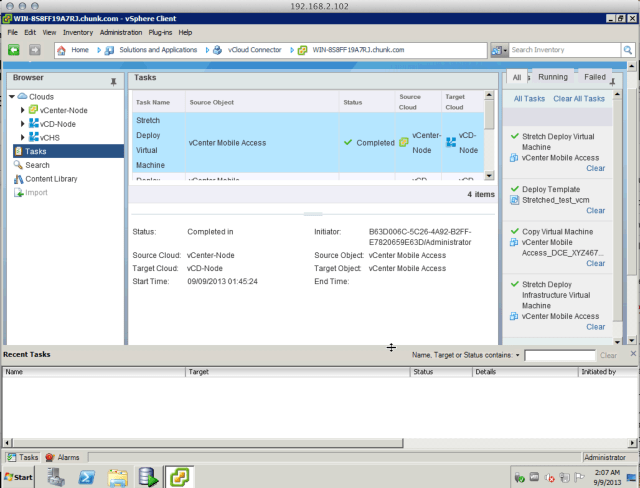Click the Alarms button in status bar
The width and height of the screenshot is (640, 488).
62,457
